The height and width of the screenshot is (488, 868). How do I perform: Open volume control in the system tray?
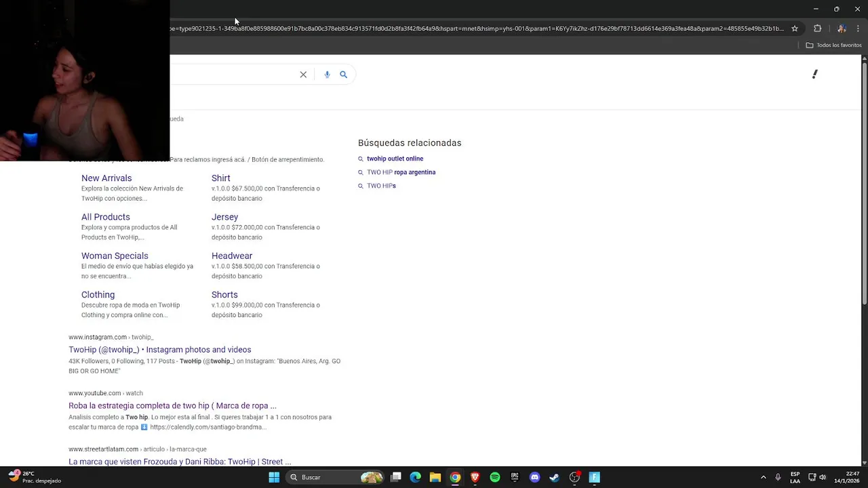[823, 477]
